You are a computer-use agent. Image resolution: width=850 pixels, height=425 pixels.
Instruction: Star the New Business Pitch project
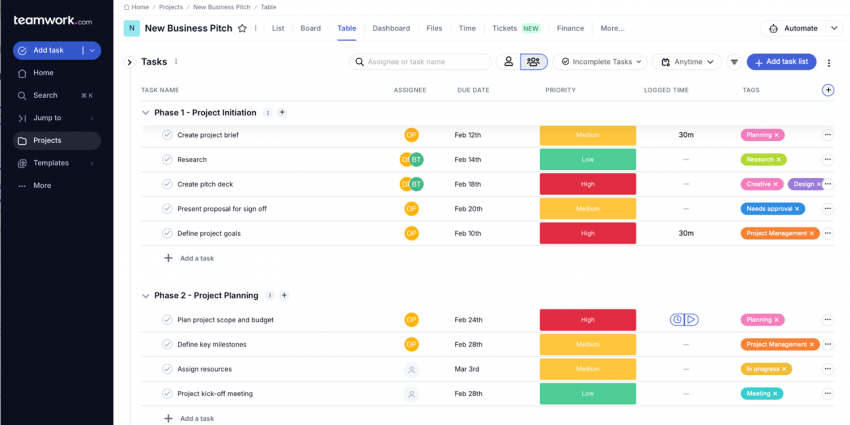pyautogui.click(x=242, y=28)
